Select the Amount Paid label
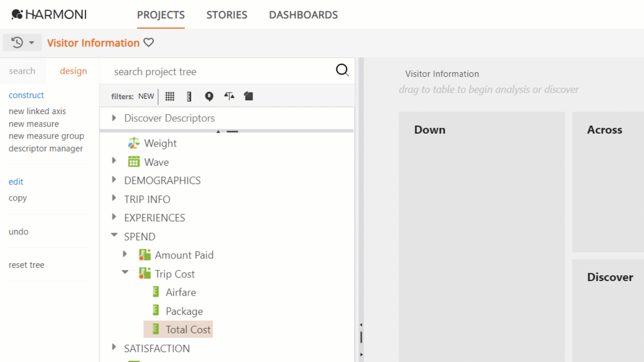This screenshot has width=644, height=362. [x=184, y=255]
